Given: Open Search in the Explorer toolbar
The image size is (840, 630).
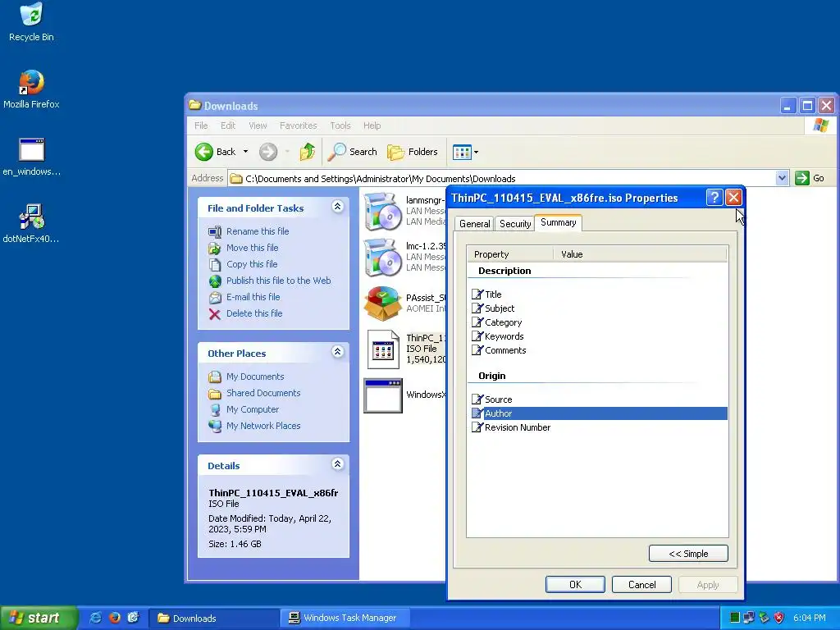Looking at the screenshot, I should [352, 152].
